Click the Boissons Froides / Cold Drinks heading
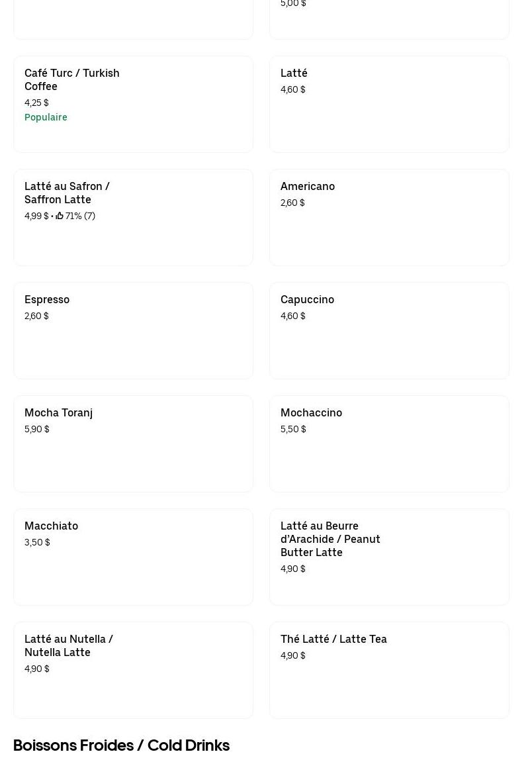 point(121,745)
